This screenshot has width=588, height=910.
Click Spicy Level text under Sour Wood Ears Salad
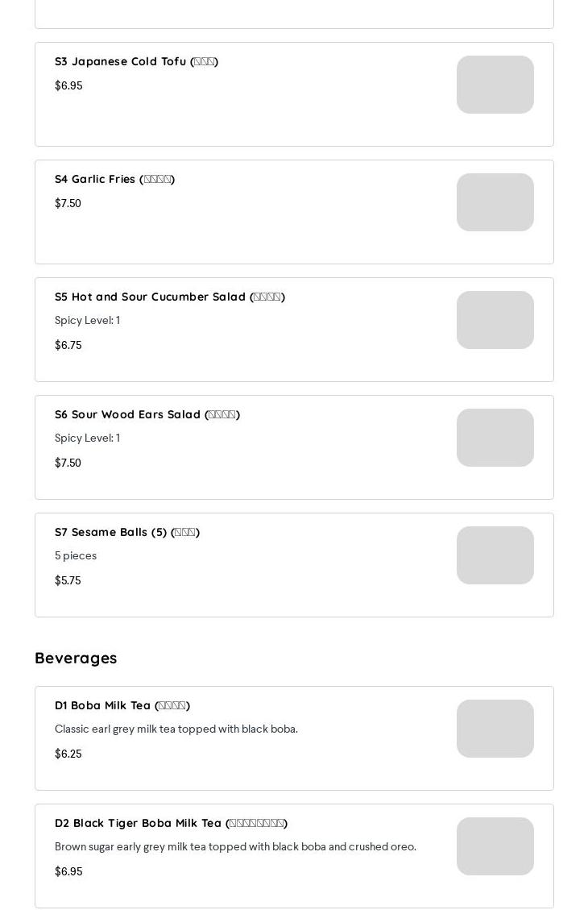[87, 438]
